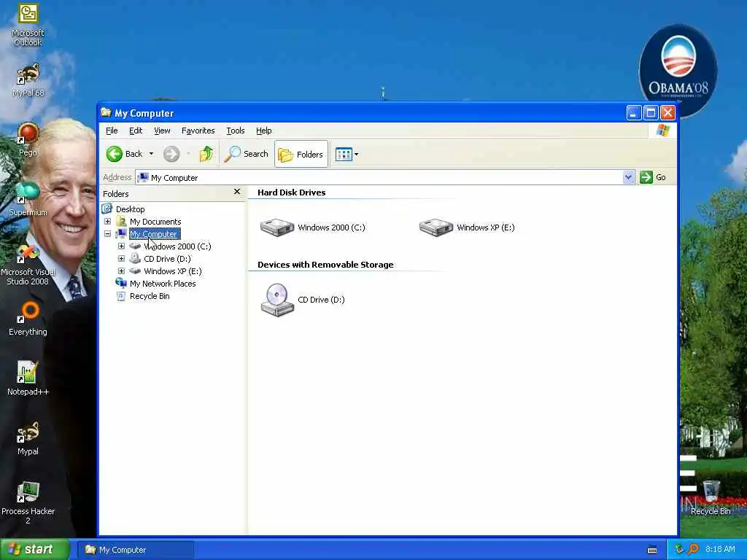Open the Pego desktop icon
This screenshot has height=560, width=747.
(28, 139)
